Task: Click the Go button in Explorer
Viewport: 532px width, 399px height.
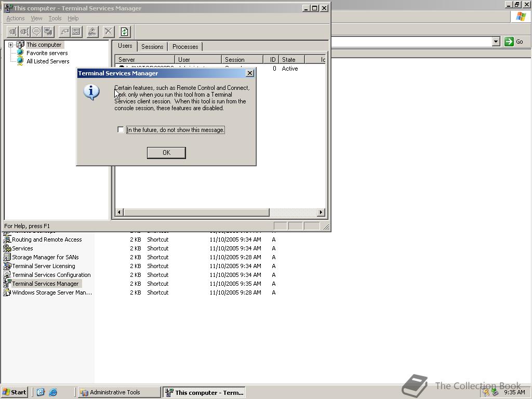Action: (514, 42)
